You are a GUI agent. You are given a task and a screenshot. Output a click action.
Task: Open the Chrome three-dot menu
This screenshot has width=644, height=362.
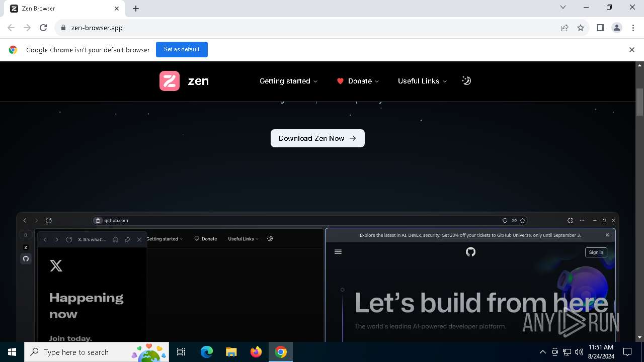pos(632,28)
